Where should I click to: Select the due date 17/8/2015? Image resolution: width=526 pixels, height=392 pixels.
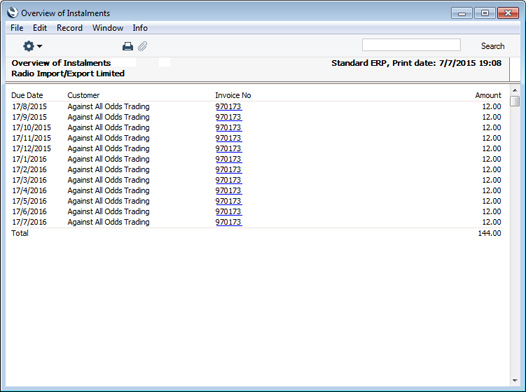point(30,107)
